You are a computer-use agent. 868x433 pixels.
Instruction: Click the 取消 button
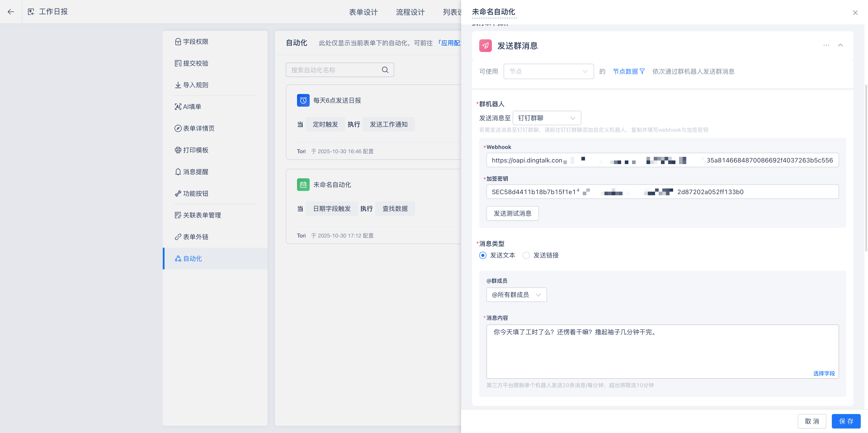(x=812, y=421)
